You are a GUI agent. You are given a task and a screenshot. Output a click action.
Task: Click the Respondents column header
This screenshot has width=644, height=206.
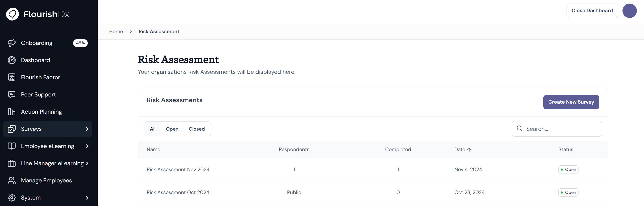[294, 150]
